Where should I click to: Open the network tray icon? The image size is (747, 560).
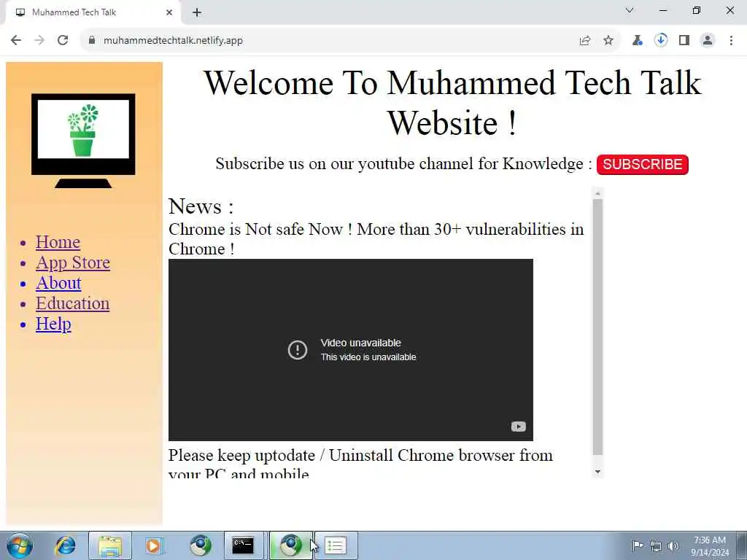656,546
